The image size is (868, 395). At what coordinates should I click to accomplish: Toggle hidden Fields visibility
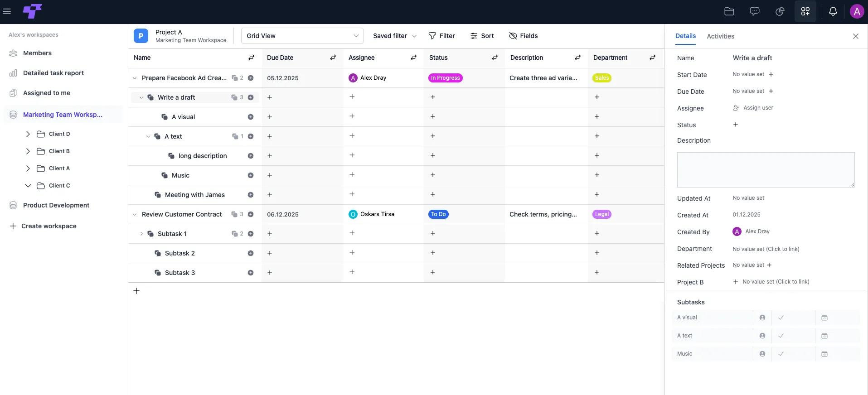point(523,36)
